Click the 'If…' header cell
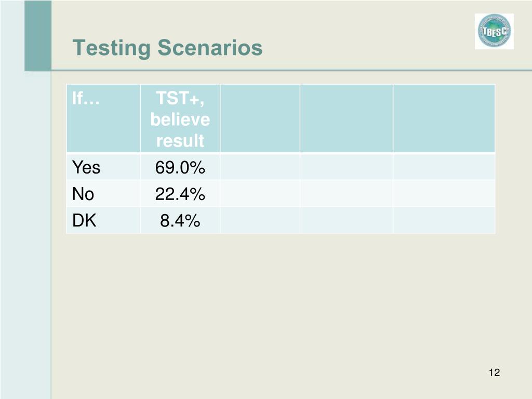Image resolution: width=532 pixels, height=399 pixels. [x=103, y=118]
